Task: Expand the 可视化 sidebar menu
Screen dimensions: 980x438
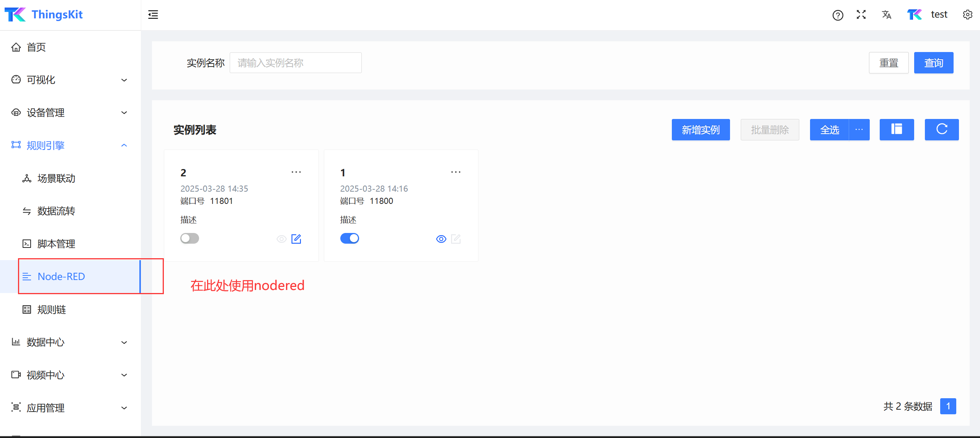Action: pyautogui.click(x=69, y=80)
